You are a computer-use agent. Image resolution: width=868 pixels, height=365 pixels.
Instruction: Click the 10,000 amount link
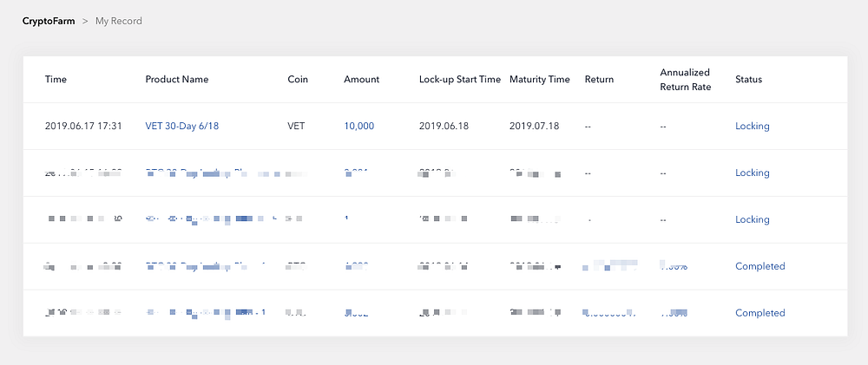click(x=358, y=126)
